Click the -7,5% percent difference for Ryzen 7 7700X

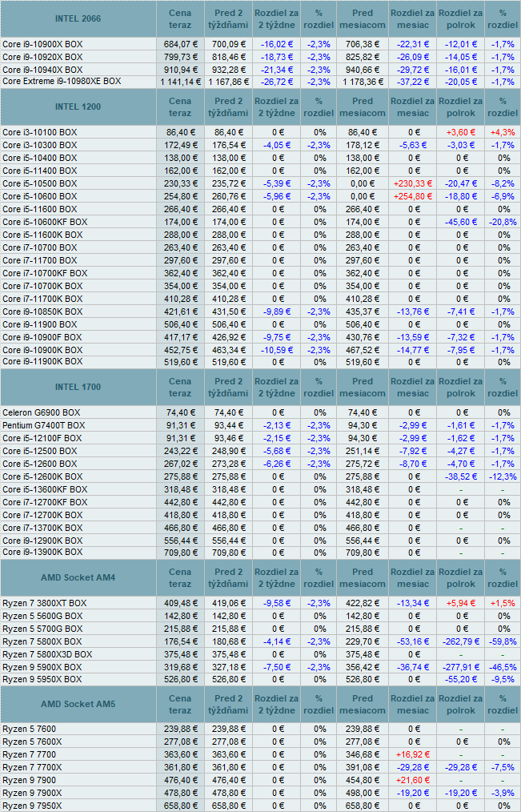[503, 767]
